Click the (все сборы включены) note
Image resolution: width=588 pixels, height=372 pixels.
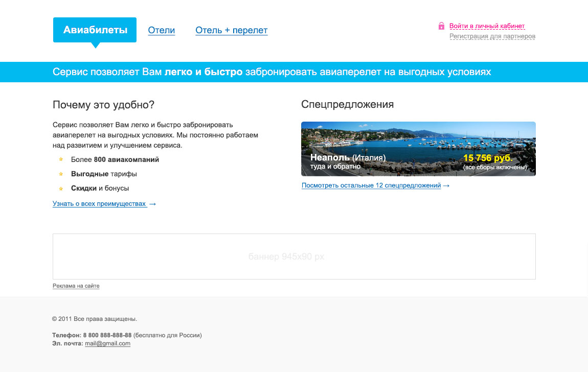pos(495,168)
